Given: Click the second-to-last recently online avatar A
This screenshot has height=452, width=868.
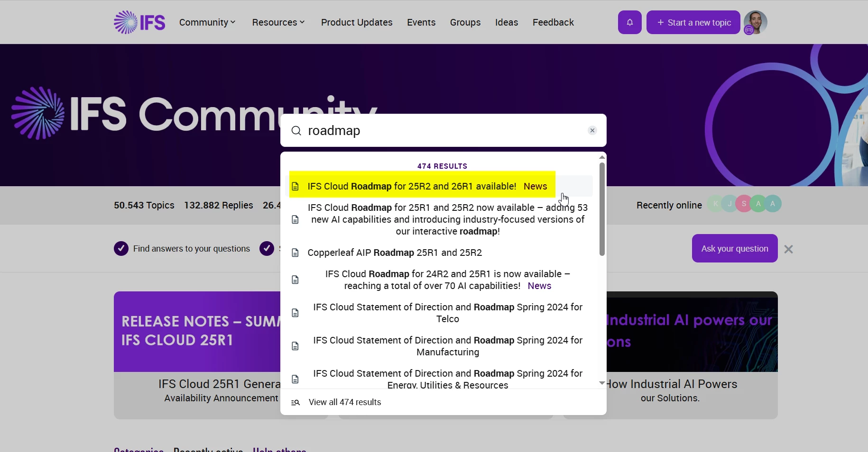Looking at the screenshot, I should (758, 204).
